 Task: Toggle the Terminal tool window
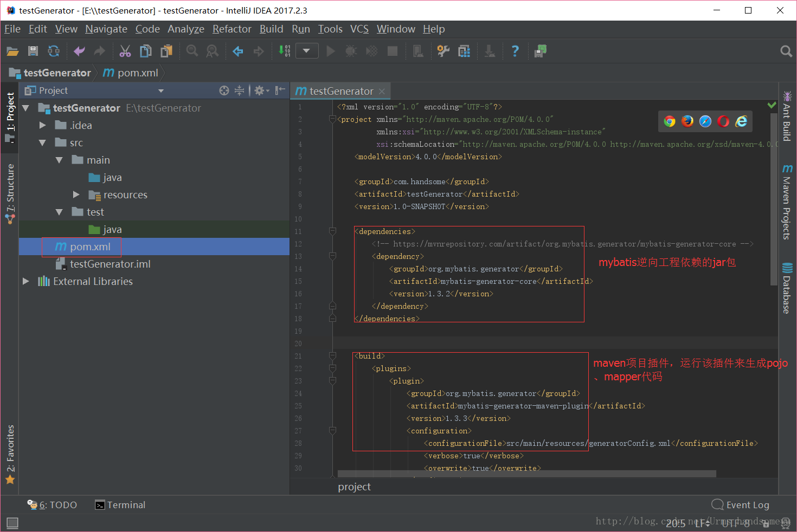[120, 505]
